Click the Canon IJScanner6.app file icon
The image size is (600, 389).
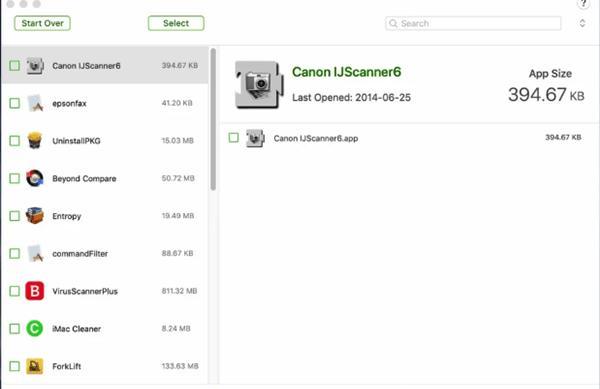(x=255, y=138)
